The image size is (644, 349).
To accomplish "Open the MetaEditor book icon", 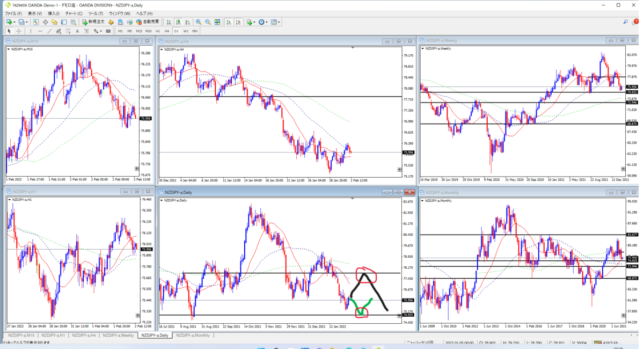I will point(111,22).
